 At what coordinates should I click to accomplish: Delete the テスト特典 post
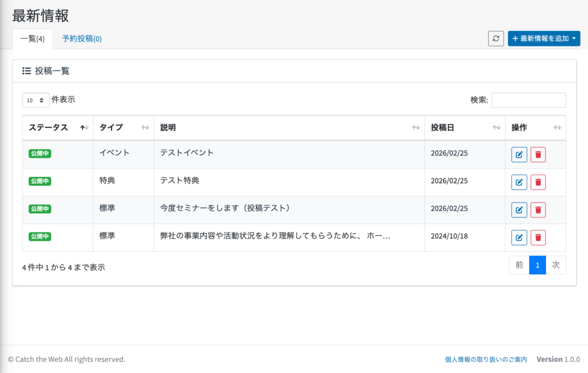(538, 182)
